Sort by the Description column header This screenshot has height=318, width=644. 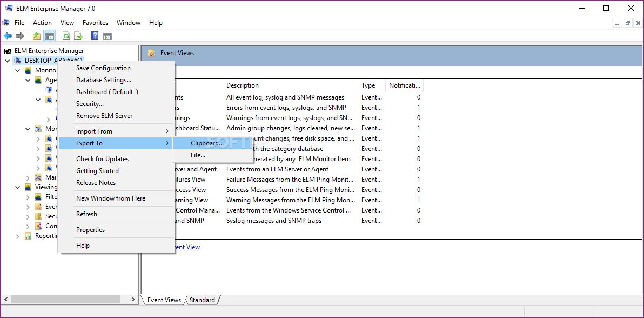pyautogui.click(x=290, y=85)
